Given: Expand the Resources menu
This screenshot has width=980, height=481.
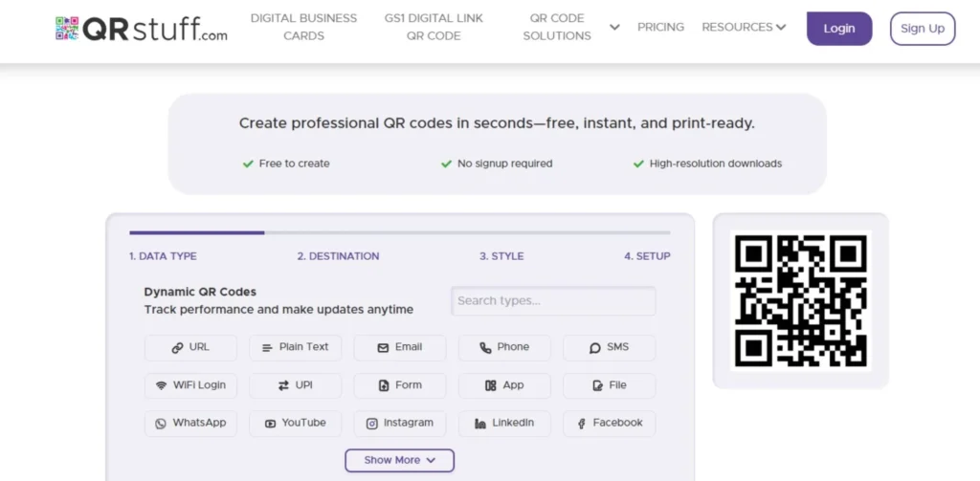Looking at the screenshot, I should click(x=744, y=28).
